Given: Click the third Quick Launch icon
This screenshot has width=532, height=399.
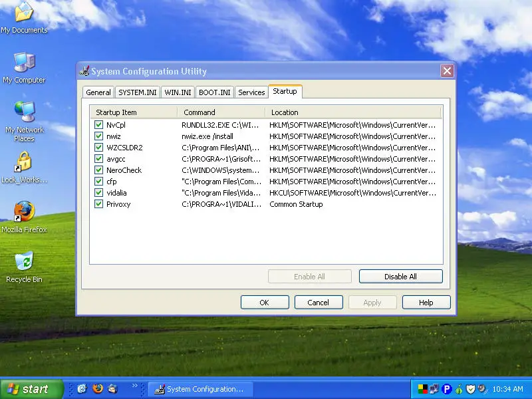Looking at the screenshot, I should click(x=112, y=389).
